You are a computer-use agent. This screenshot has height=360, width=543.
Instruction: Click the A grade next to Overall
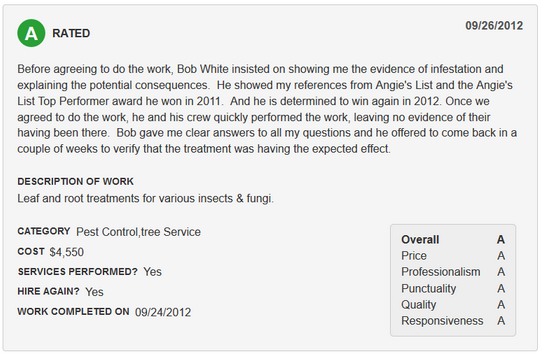pyautogui.click(x=501, y=240)
